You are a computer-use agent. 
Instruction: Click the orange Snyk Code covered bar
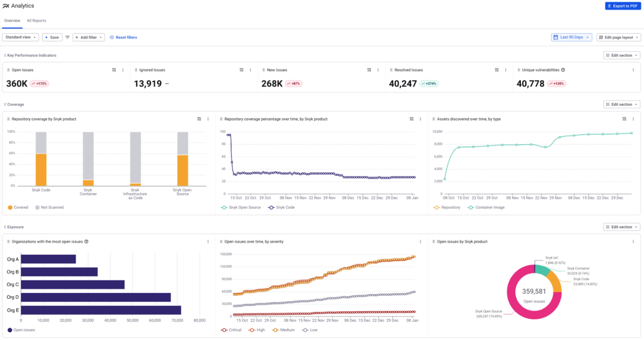(x=41, y=170)
